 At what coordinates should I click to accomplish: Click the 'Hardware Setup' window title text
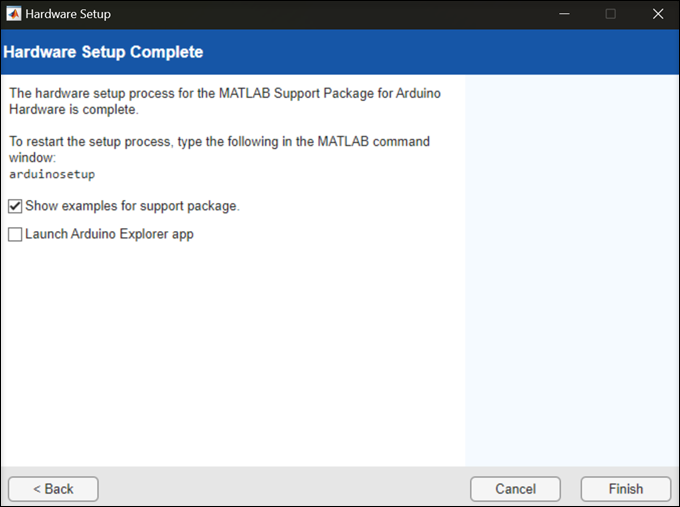68,14
